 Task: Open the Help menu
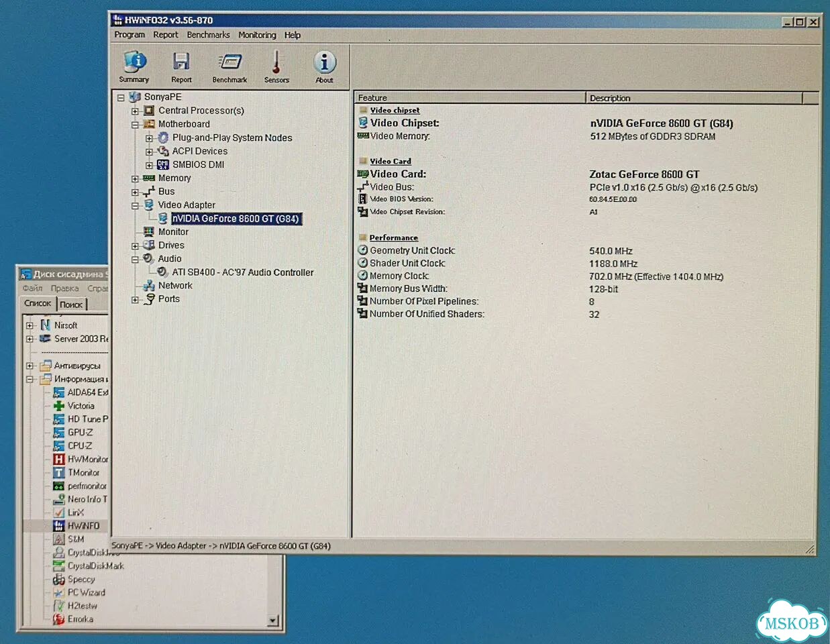(x=292, y=35)
